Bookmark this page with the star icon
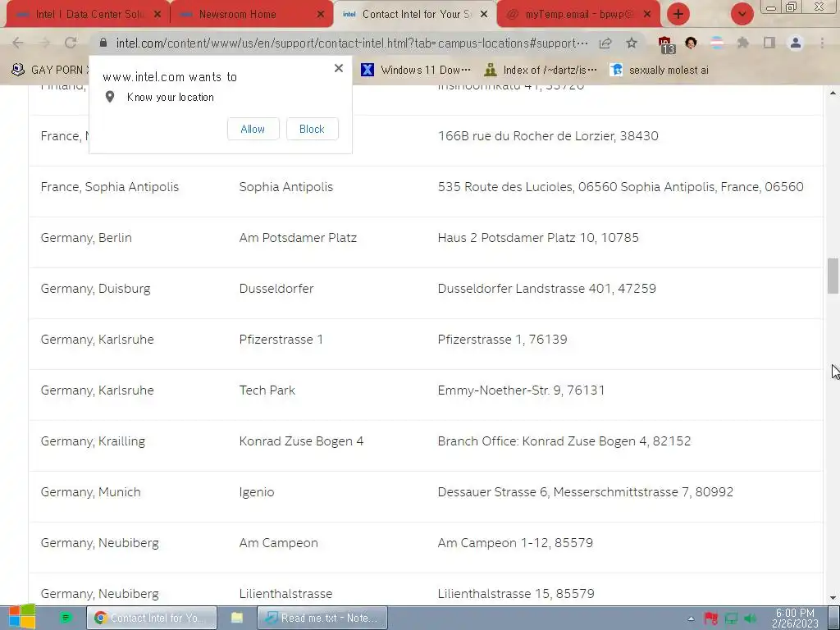This screenshot has height=630, width=840. click(x=632, y=43)
